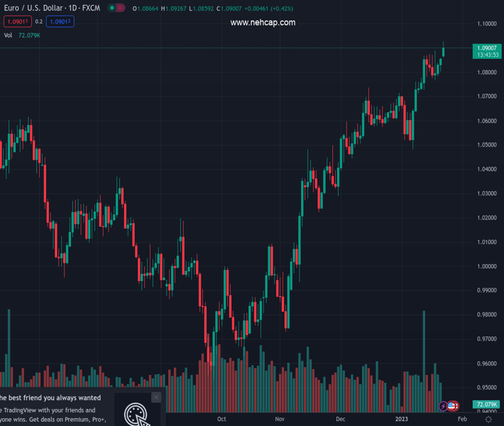The image size is (504, 426).
Task: Click the www.nehcap.com watermark text
Action: coord(263,23)
